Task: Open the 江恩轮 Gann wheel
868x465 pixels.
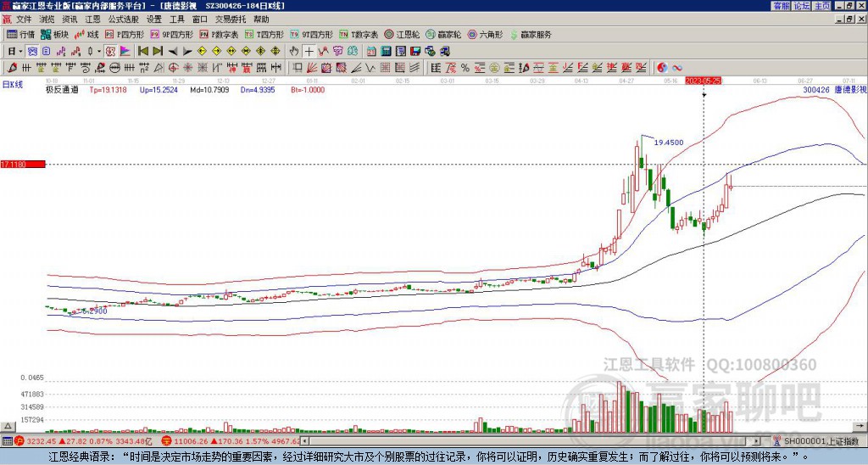Action: point(402,34)
